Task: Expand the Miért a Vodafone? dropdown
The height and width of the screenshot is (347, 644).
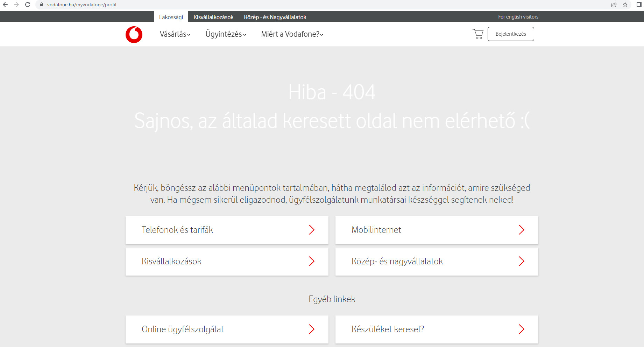Action: pos(292,34)
